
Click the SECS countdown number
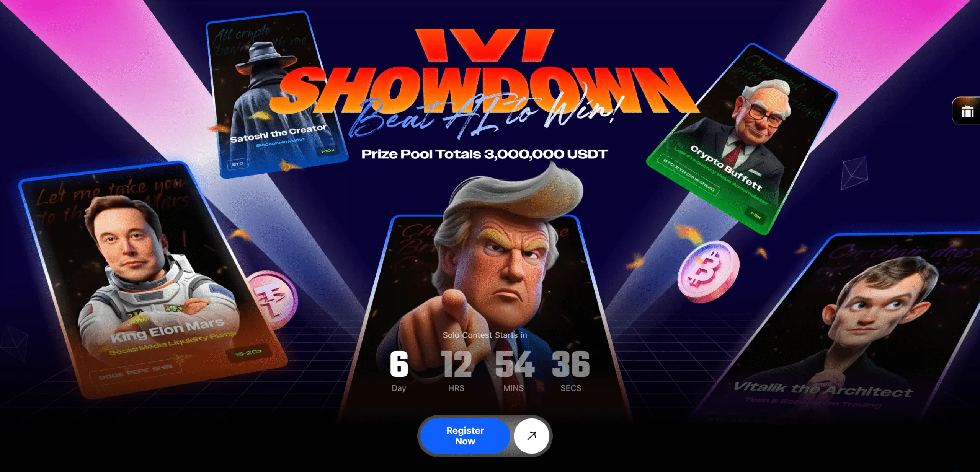pos(571,364)
